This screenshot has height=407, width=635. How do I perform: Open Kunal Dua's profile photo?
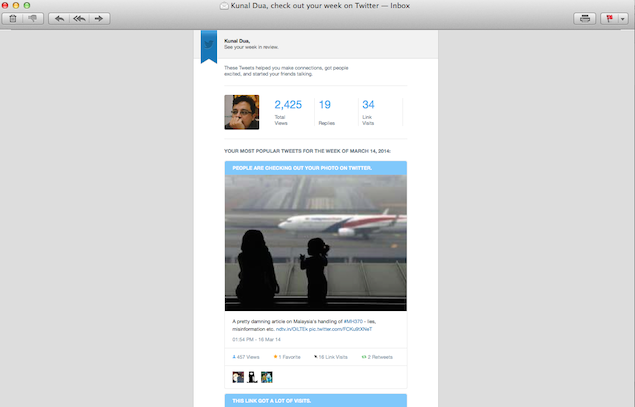[242, 112]
